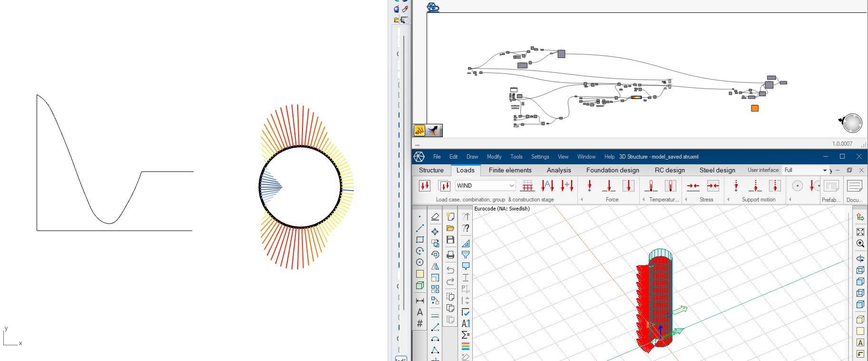Viewport: 868px width, 361px height.
Task: Select the Mirror tool icon
Action: [435, 267]
